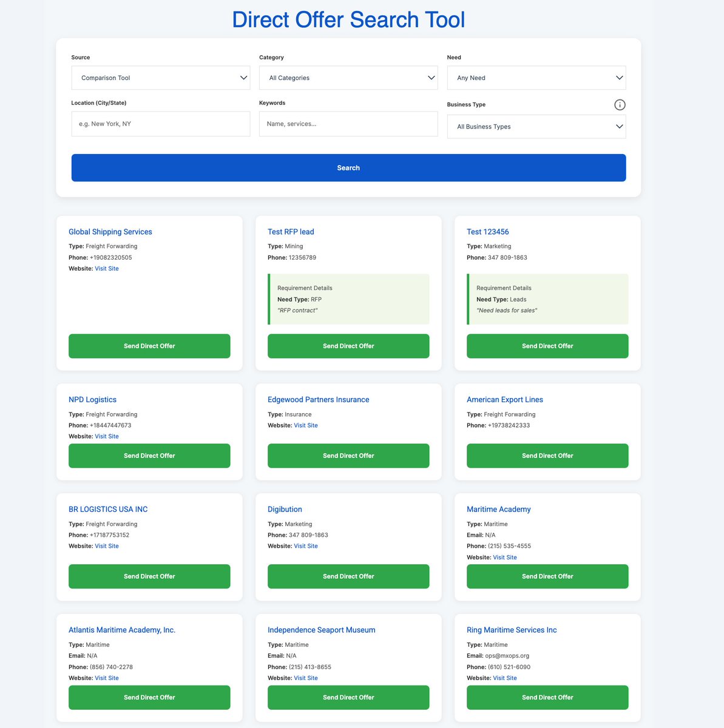This screenshot has height=728, width=724.
Task: Click phone number (215) 535-4555
Action: point(509,546)
